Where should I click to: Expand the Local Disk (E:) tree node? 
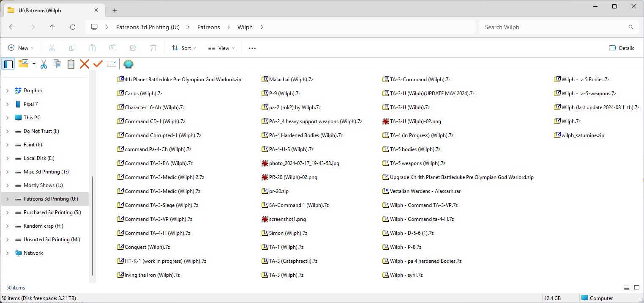tap(7, 158)
